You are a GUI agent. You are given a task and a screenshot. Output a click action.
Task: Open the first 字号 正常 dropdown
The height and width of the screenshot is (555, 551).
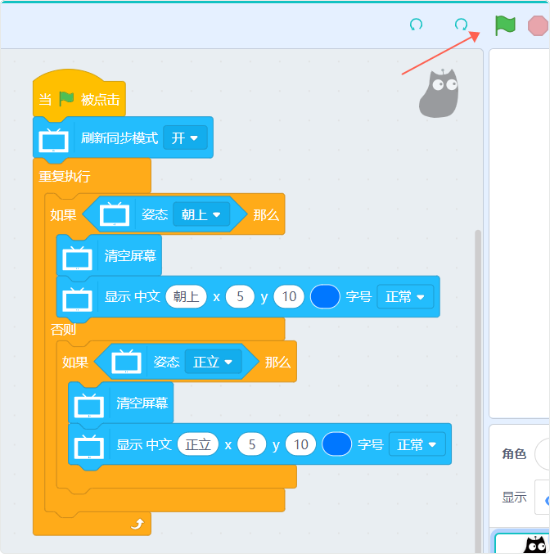(405, 297)
